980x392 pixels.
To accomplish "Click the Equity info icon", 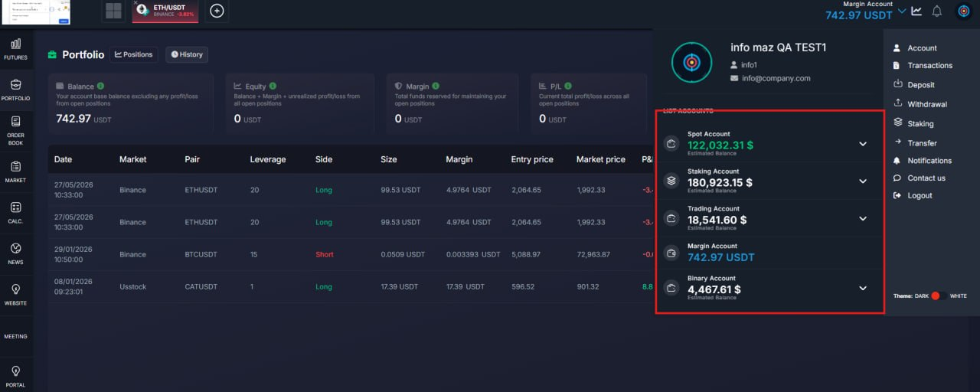I will tap(273, 87).
